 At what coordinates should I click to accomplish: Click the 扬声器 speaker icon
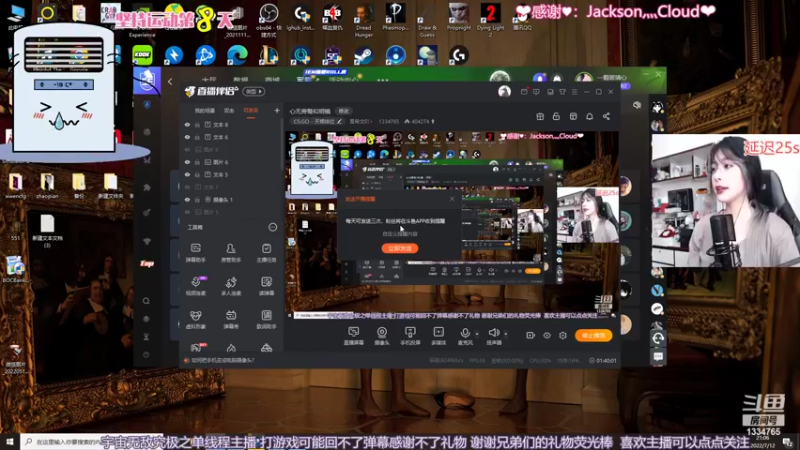click(493, 333)
